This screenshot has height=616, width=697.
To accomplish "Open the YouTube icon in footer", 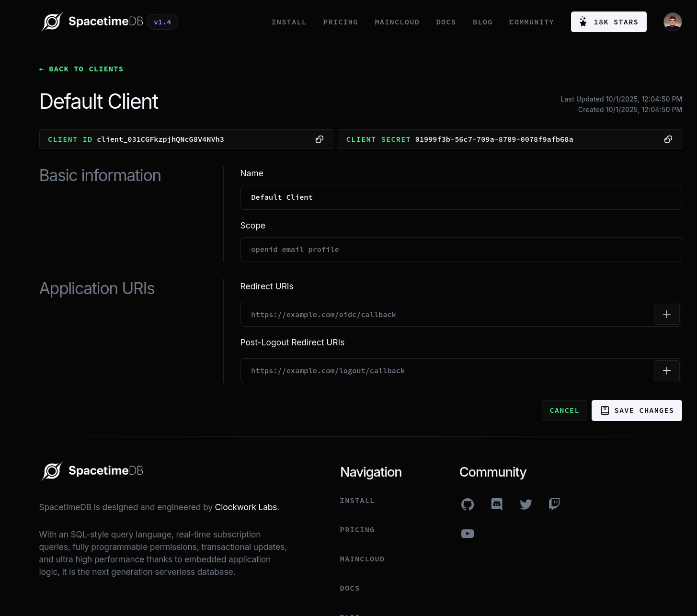I will click(x=467, y=533).
